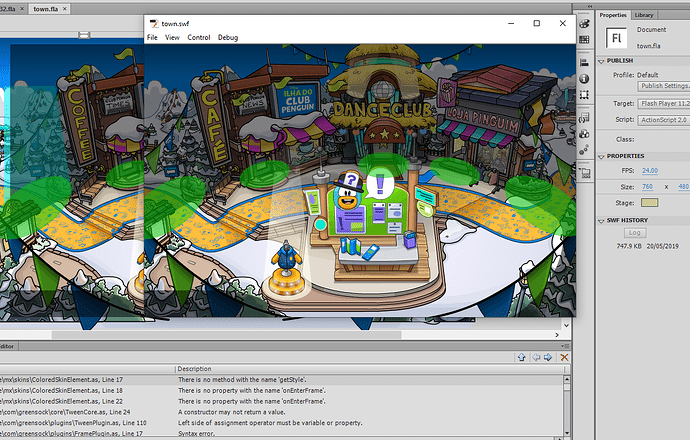Click the Stage color swatch

649,202
